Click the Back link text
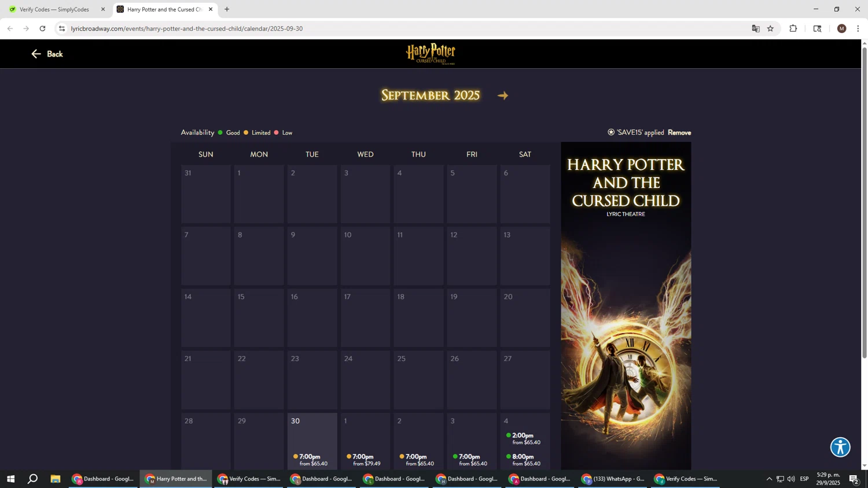 click(55, 54)
